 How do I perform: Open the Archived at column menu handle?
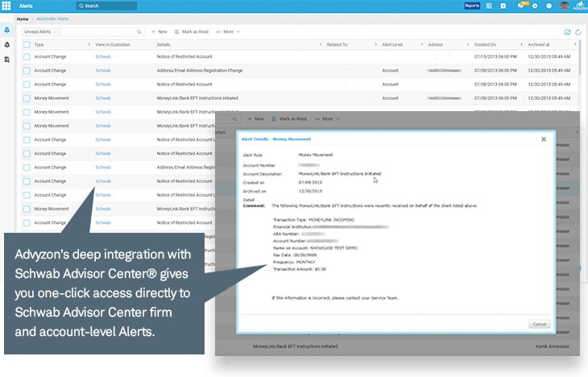tap(576, 44)
